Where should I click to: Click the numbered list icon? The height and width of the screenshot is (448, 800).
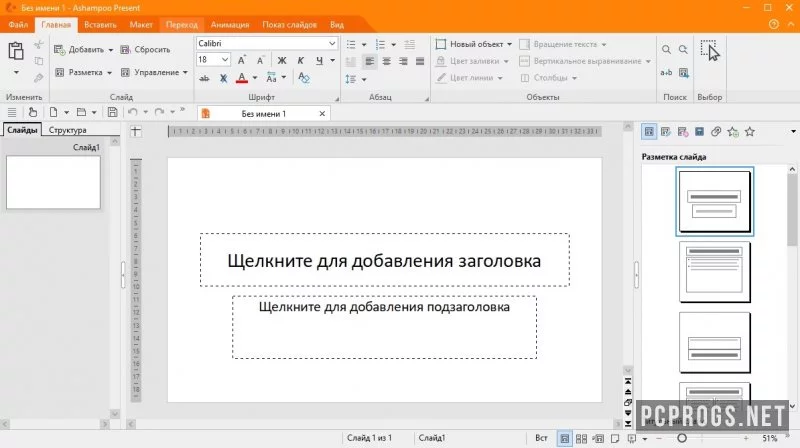[x=381, y=44]
